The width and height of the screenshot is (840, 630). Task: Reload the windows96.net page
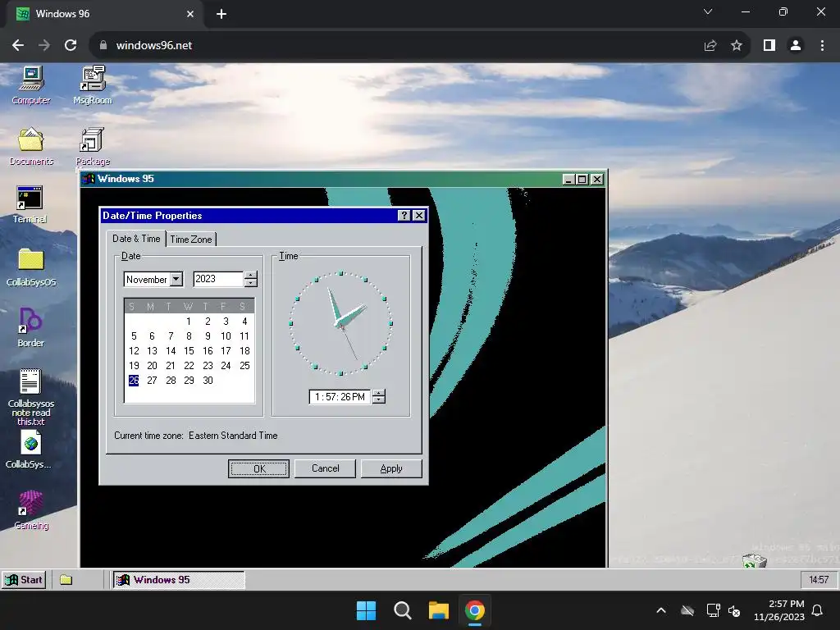click(71, 46)
